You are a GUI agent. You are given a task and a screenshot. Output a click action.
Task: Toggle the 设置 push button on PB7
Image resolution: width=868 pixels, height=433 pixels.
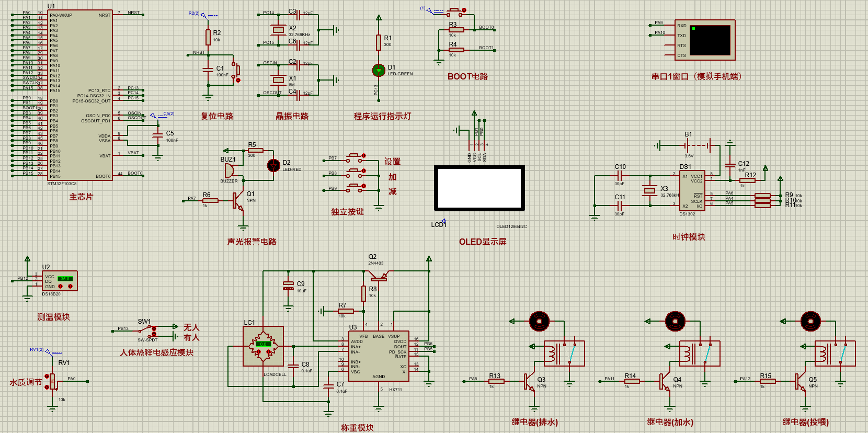(356, 156)
